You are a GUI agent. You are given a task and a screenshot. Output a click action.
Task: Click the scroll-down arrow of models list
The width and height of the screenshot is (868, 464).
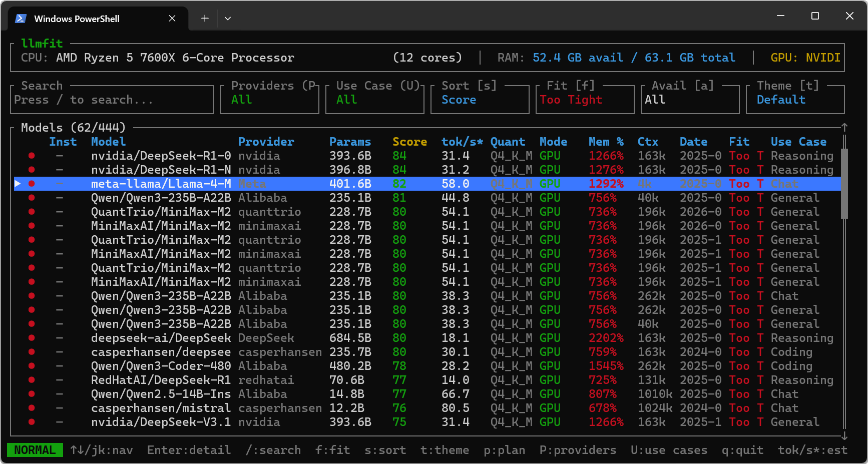(844, 436)
